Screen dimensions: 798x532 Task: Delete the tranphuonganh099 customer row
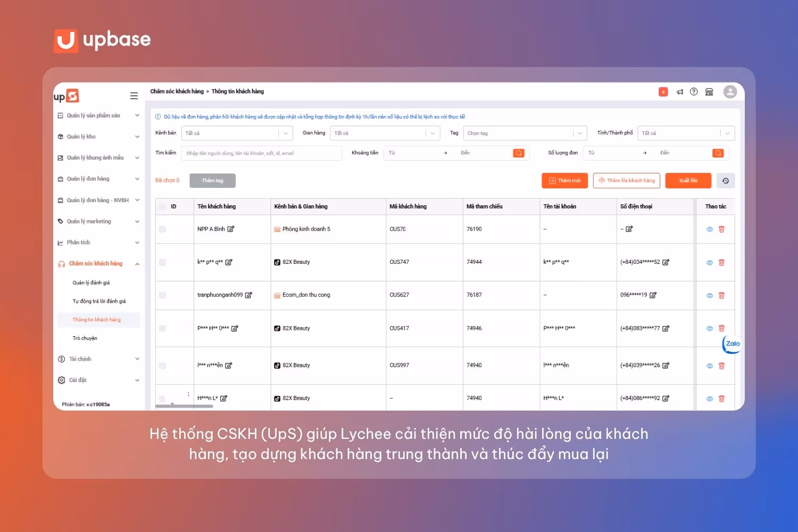[x=722, y=295]
